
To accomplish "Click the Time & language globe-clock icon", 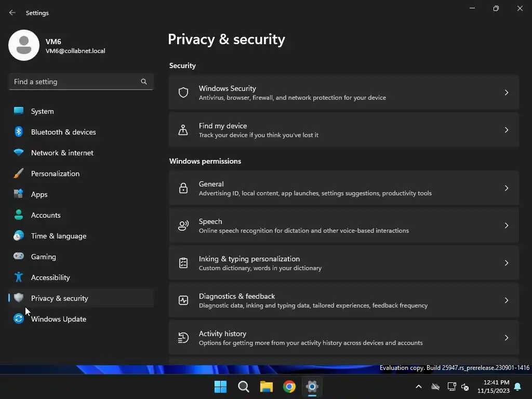I will (19, 235).
